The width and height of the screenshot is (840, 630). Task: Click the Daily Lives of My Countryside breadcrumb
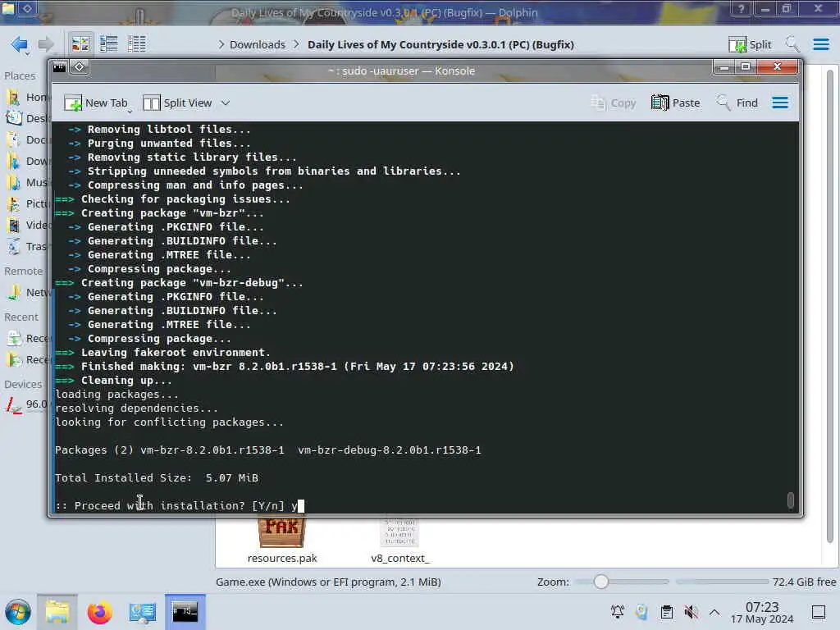tap(441, 44)
